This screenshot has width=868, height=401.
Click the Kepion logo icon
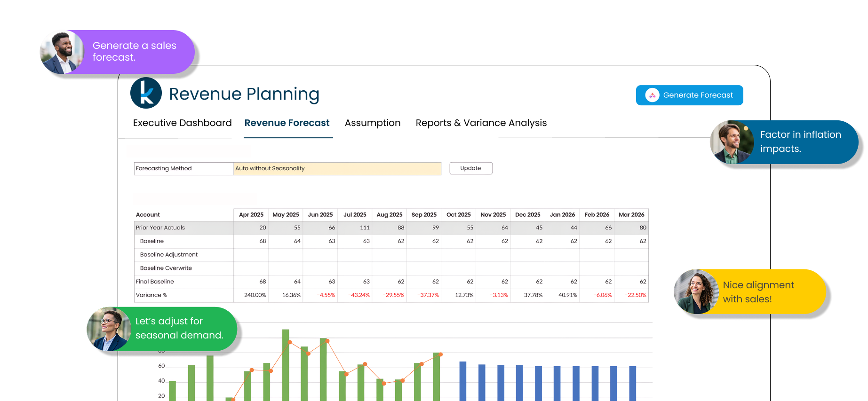(146, 93)
